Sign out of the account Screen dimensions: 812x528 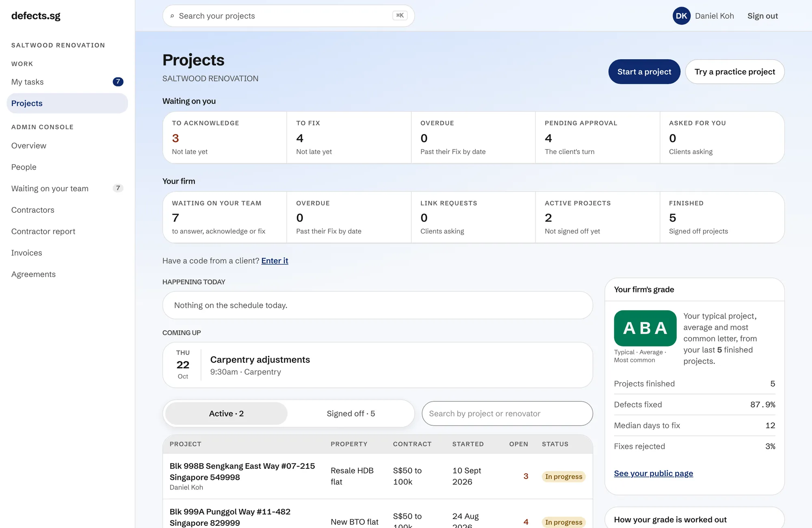[762, 16]
